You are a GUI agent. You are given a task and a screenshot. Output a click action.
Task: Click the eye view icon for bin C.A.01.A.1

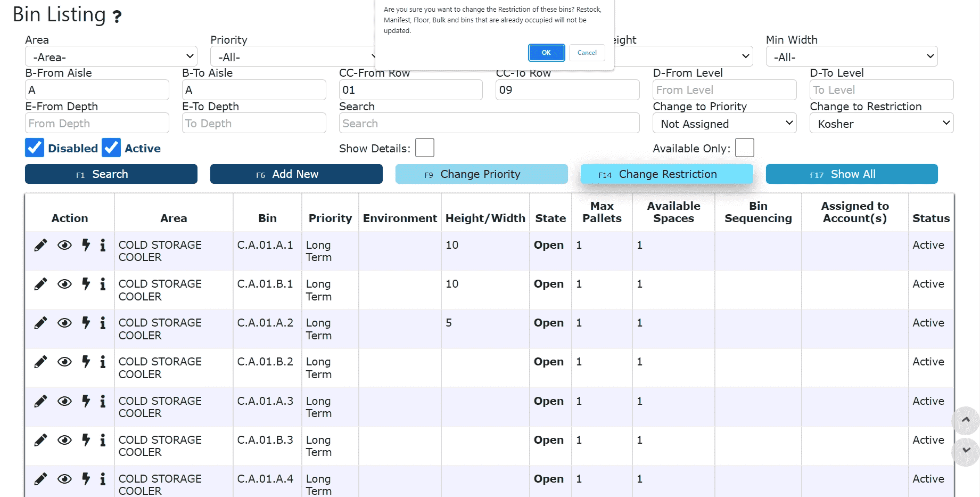tap(64, 245)
